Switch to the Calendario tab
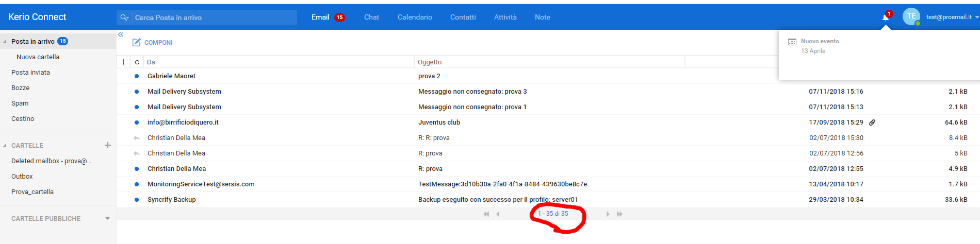This screenshot has width=980, height=244. [415, 18]
